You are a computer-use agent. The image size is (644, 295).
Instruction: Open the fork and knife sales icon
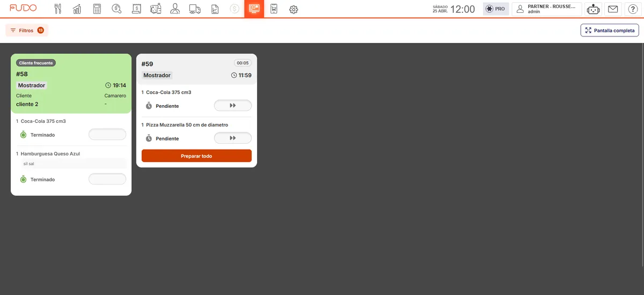click(58, 9)
